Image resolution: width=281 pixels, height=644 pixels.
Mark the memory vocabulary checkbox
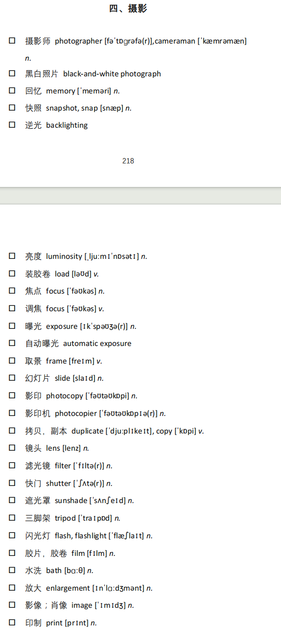pos(12,91)
